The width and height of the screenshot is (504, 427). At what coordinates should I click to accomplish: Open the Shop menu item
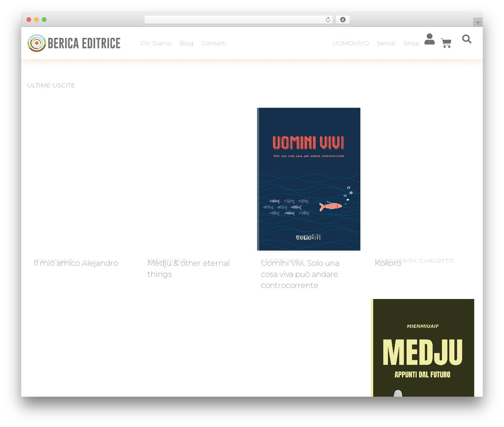point(411,43)
